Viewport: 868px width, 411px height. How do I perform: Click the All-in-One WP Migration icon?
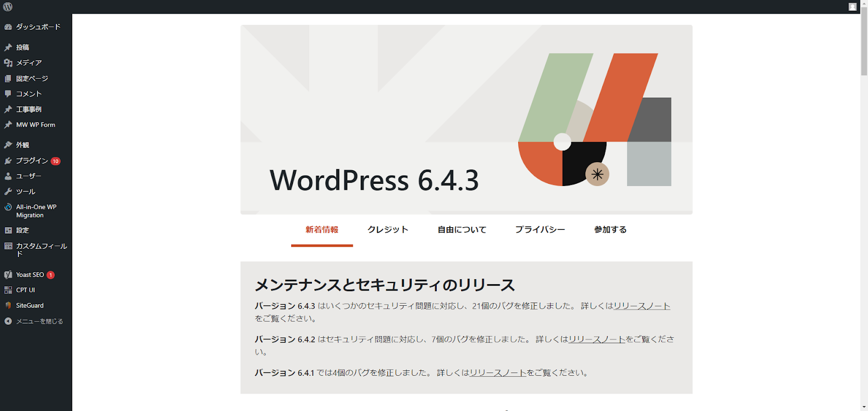[x=8, y=207]
